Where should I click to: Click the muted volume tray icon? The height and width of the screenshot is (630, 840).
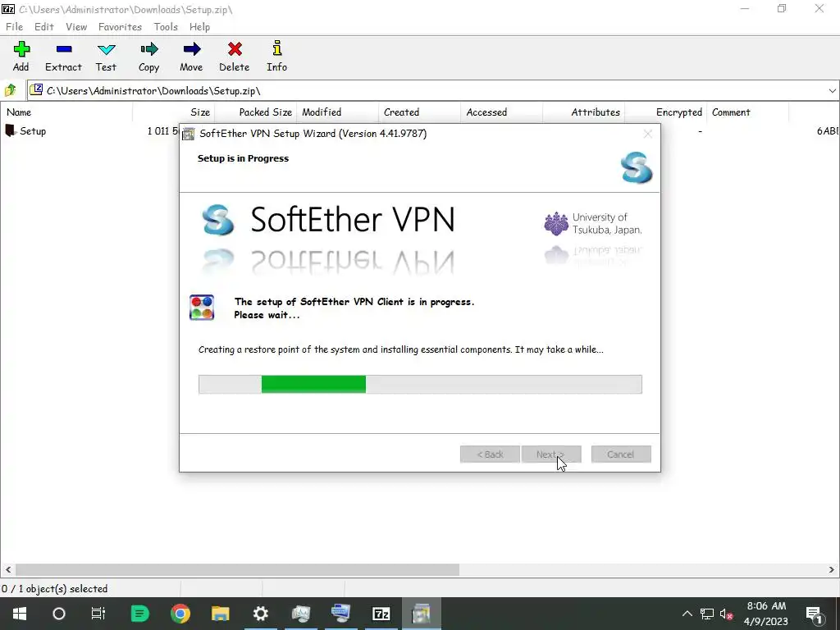tap(727, 614)
